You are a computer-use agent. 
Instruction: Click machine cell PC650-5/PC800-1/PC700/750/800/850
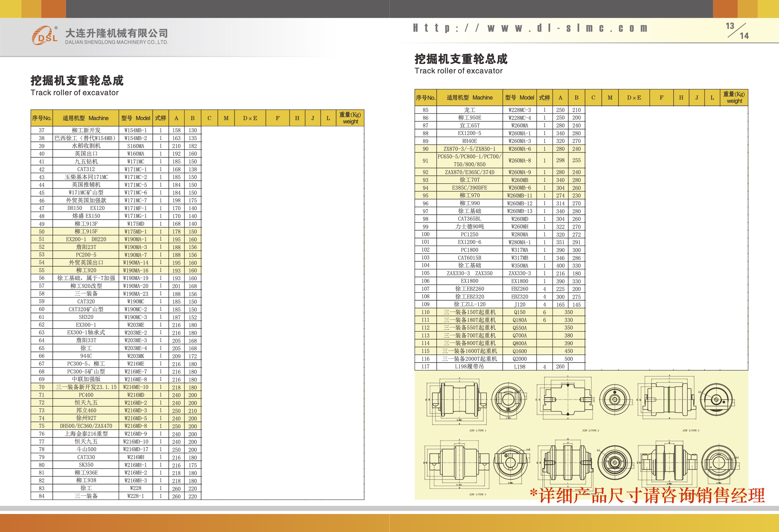470,160
